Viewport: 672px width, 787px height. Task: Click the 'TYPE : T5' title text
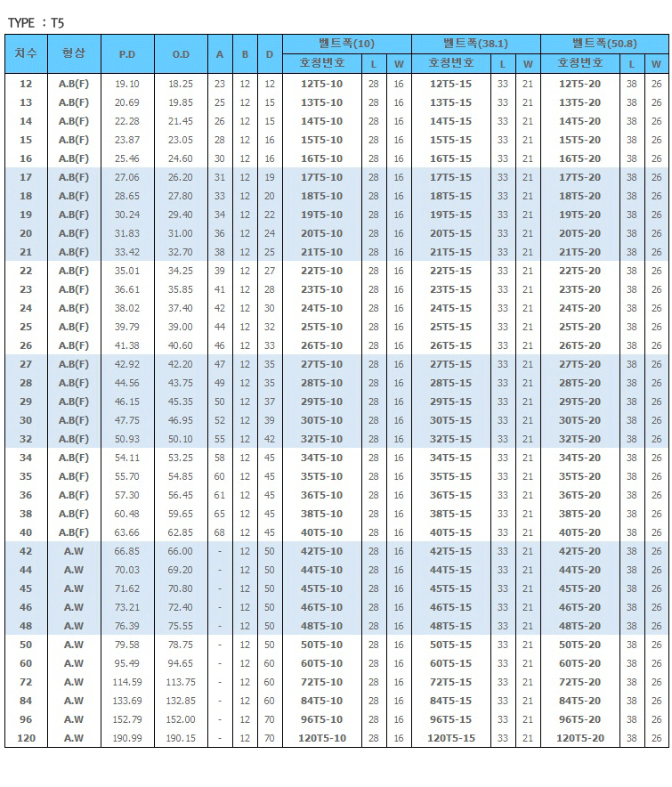pyautogui.click(x=36, y=23)
